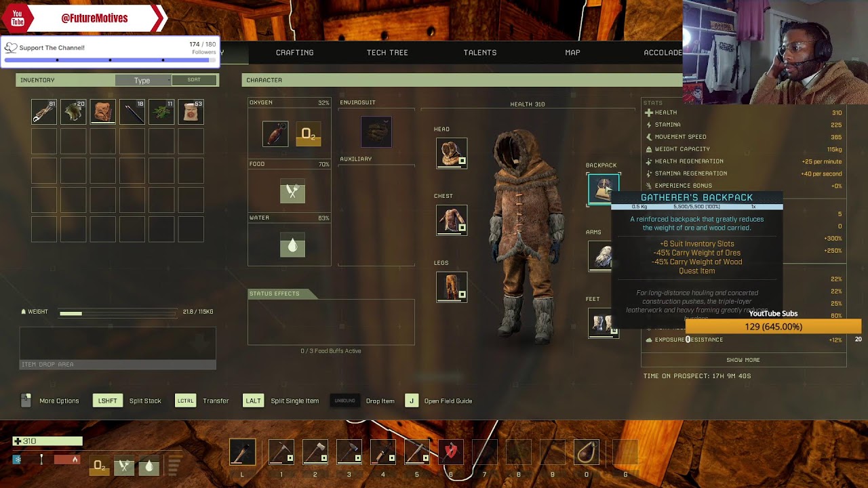Select the axe in hotbar slot 2

pos(315,453)
